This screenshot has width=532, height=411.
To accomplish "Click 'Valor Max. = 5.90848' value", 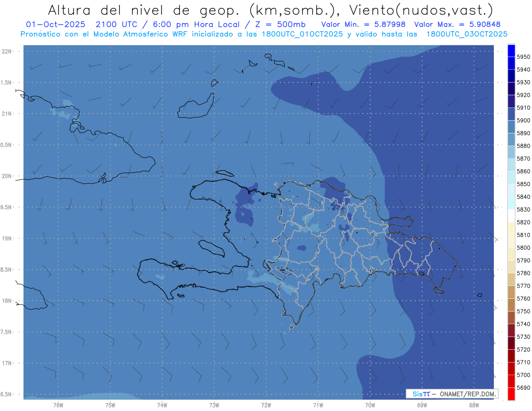I will (458, 24).
